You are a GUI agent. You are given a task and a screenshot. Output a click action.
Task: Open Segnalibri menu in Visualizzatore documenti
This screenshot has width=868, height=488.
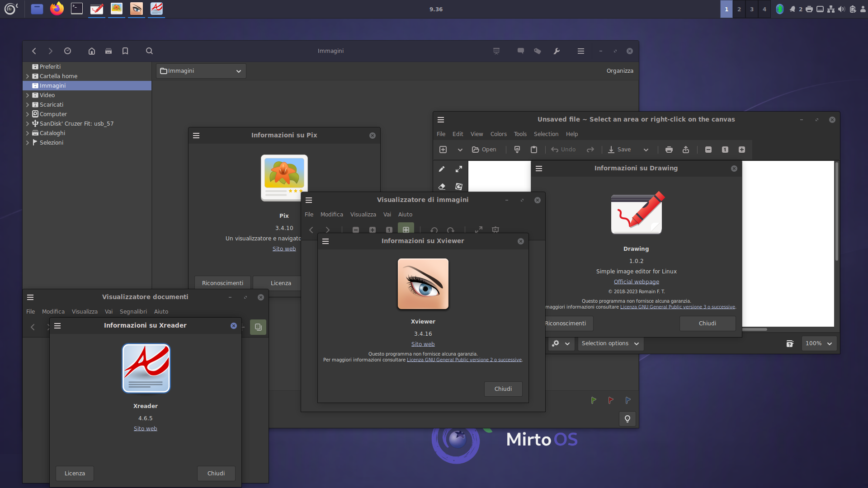pos(133,312)
